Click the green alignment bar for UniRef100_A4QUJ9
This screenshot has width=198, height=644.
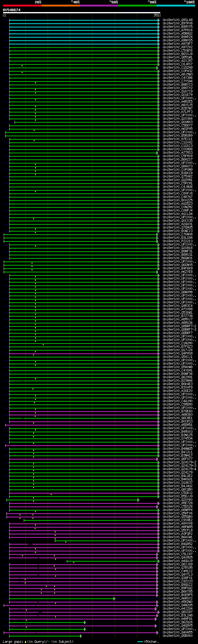(x=113, y=561)
